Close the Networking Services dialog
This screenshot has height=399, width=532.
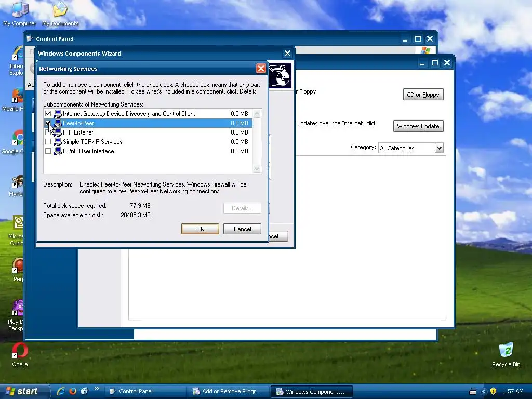tap(261, 69)
